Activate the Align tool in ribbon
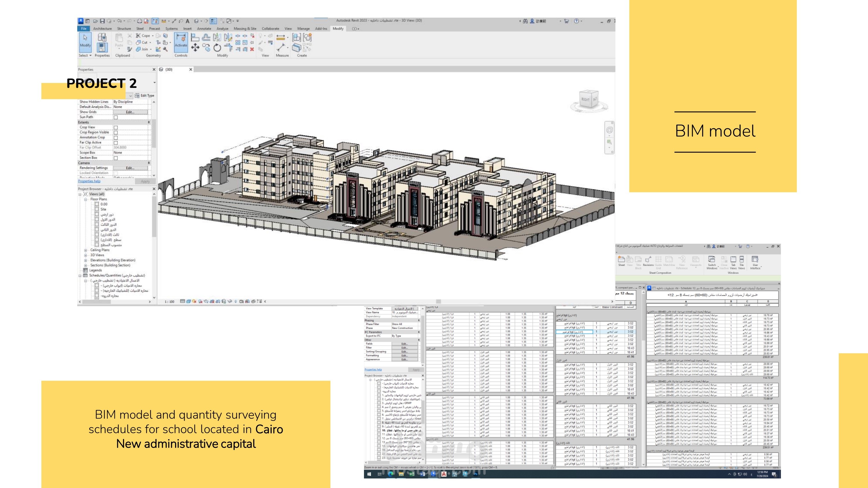The height and width of the screenshot is (488, 868). tap(195, 37)
